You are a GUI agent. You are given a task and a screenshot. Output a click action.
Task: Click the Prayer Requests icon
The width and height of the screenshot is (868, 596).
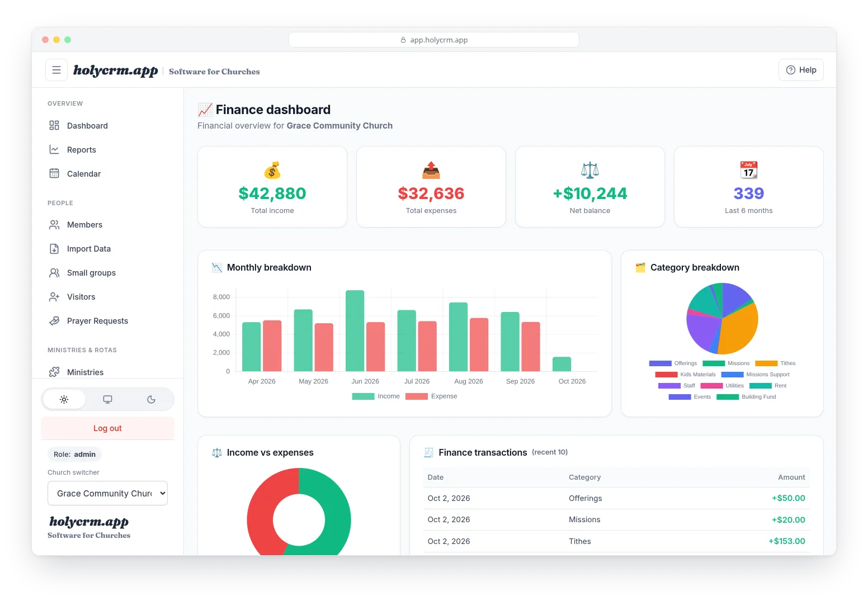tap(54, 320)
